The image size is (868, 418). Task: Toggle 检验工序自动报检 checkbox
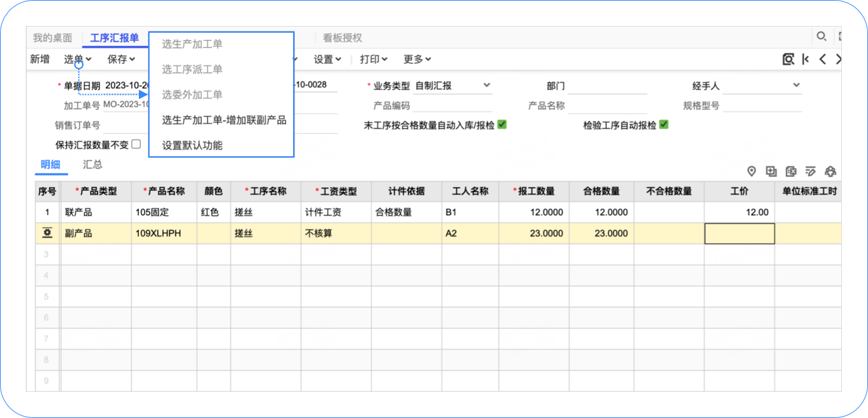(664, 124)
